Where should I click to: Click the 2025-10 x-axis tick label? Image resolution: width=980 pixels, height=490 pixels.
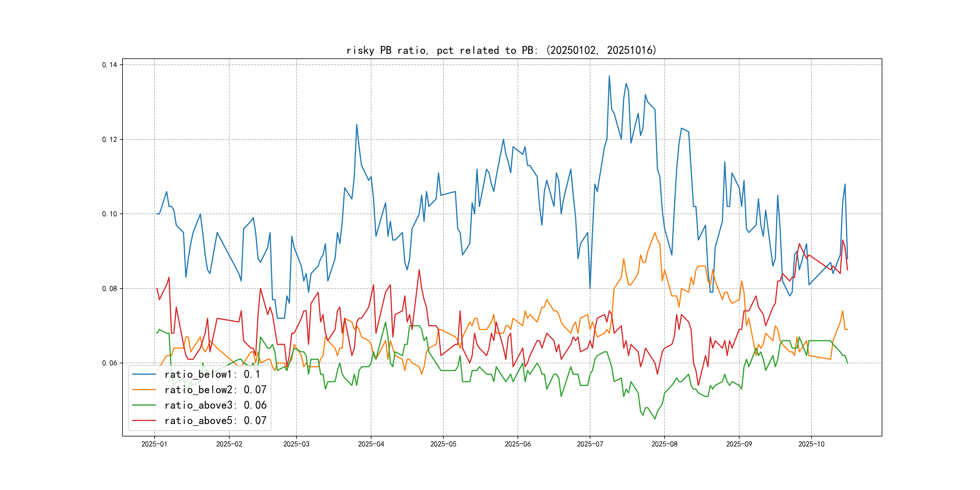[811, 444]
